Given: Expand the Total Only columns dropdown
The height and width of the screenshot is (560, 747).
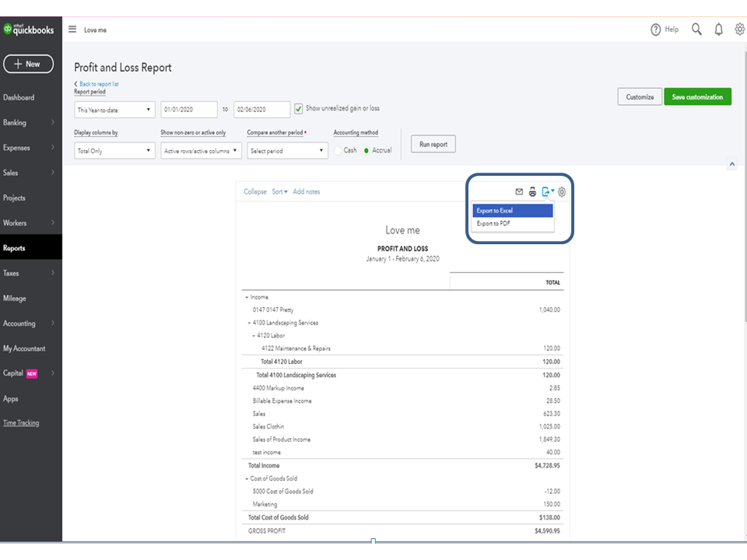Looking at the screenshot, I should 114,151.
